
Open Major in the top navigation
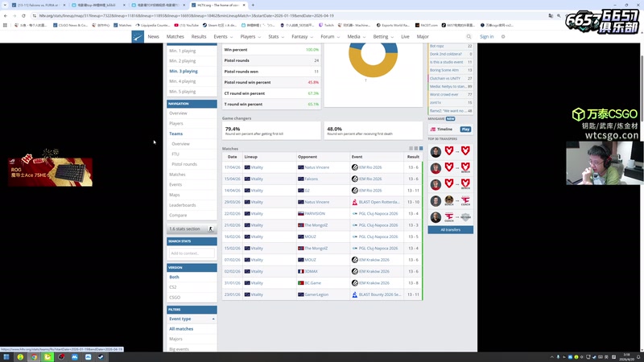coord(423,37)
